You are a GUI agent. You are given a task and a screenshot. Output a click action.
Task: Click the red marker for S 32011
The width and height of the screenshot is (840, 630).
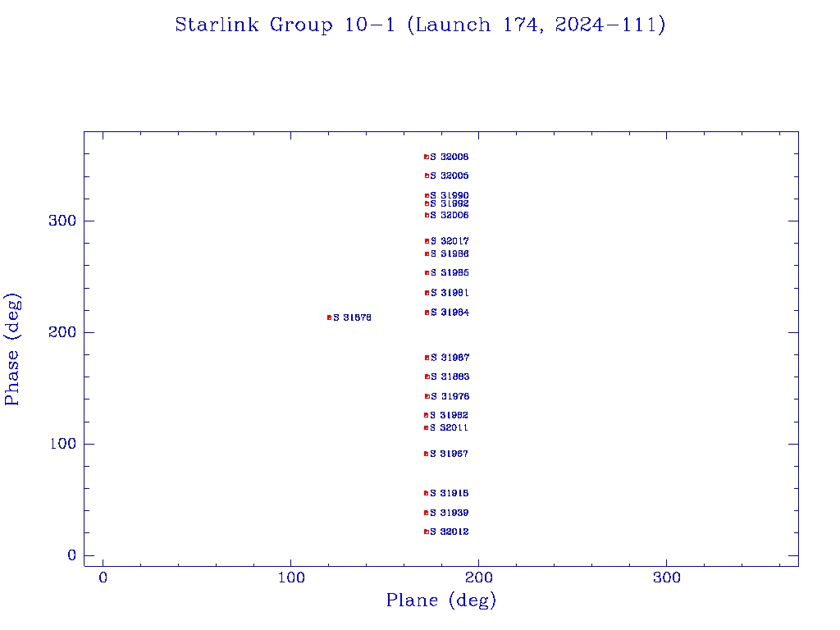426,427
